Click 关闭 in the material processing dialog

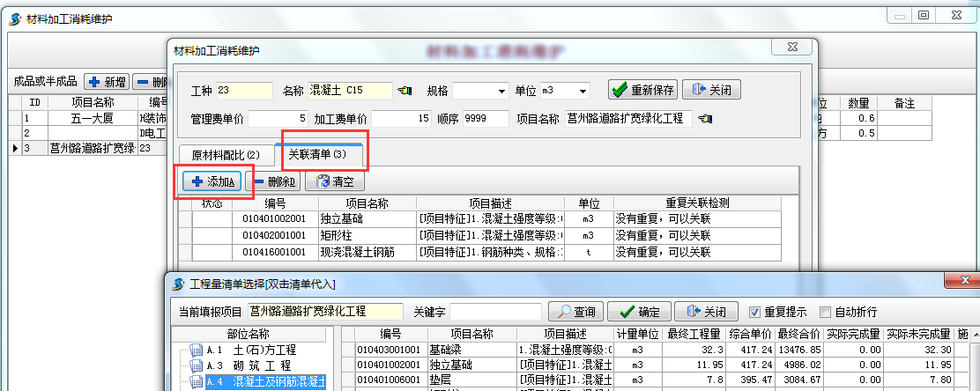711,90
